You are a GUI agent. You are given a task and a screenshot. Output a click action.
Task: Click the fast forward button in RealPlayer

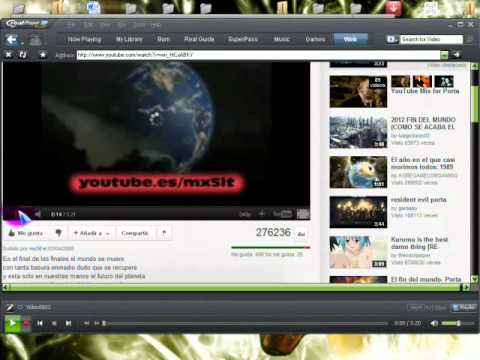tap(97, 323)
